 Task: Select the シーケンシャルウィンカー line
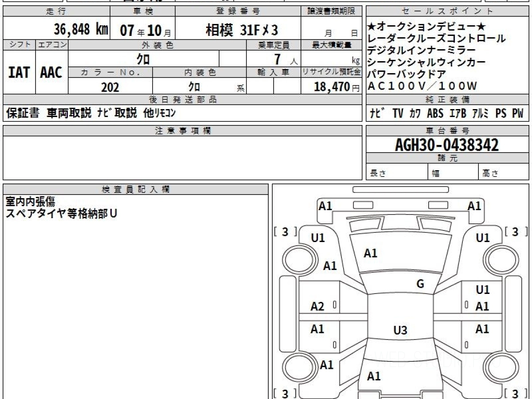[x=426, y=62]
